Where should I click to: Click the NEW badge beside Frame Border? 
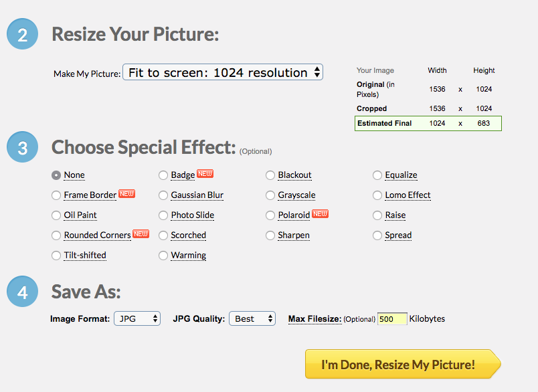(127, 194)
